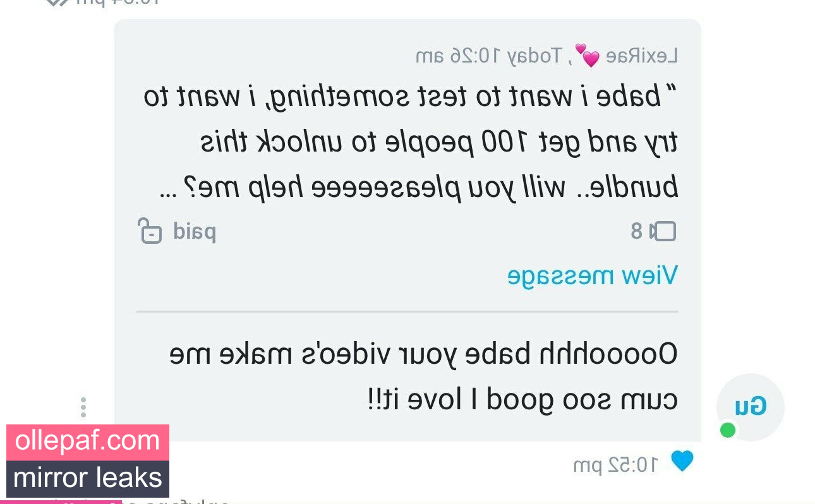This screenshot has height=504, width=815.
Task: Select the reply text ending "I love it!!"
Action: (x=423, y=377)
